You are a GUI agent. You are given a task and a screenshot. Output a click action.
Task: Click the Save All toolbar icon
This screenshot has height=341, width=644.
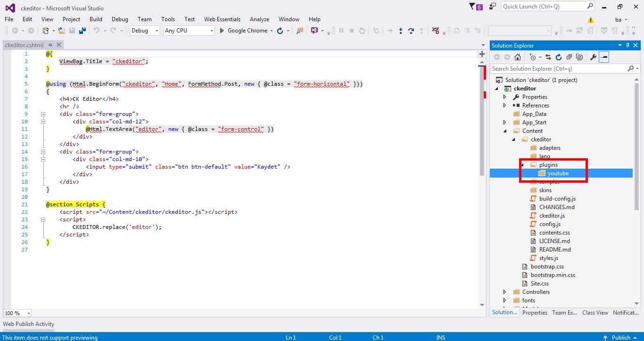click(83, 31)
